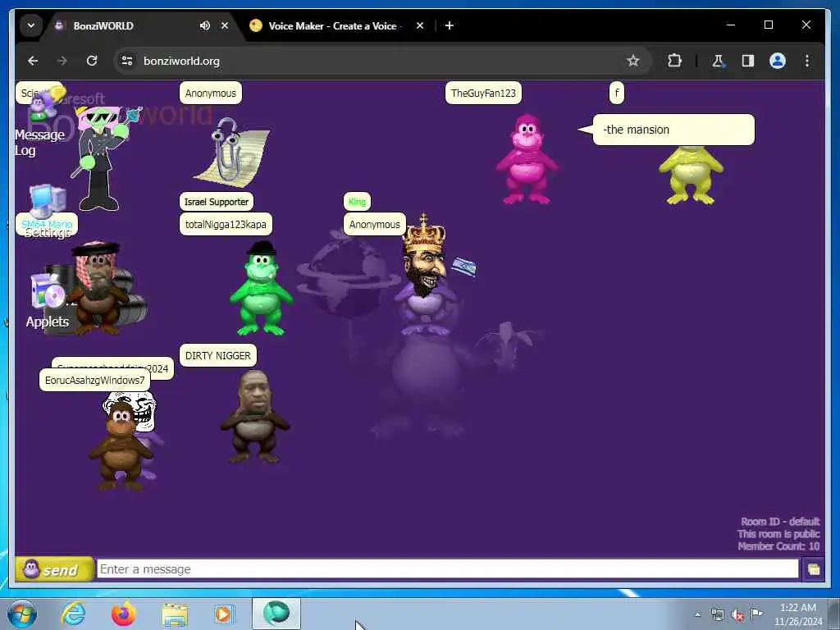Open the Chrome profile avatar
840x630 pixels.
click(x=778, y=61)
